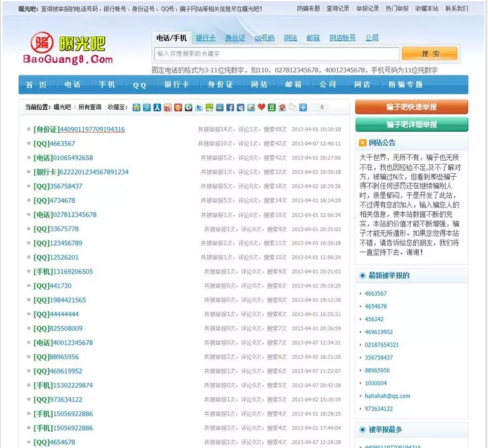
Task: Click the red heart share icon
Action: click(261, 107)
